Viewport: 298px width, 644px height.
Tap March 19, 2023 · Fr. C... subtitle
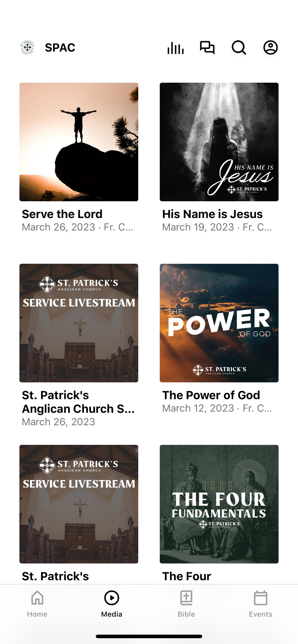click(217, 227)
